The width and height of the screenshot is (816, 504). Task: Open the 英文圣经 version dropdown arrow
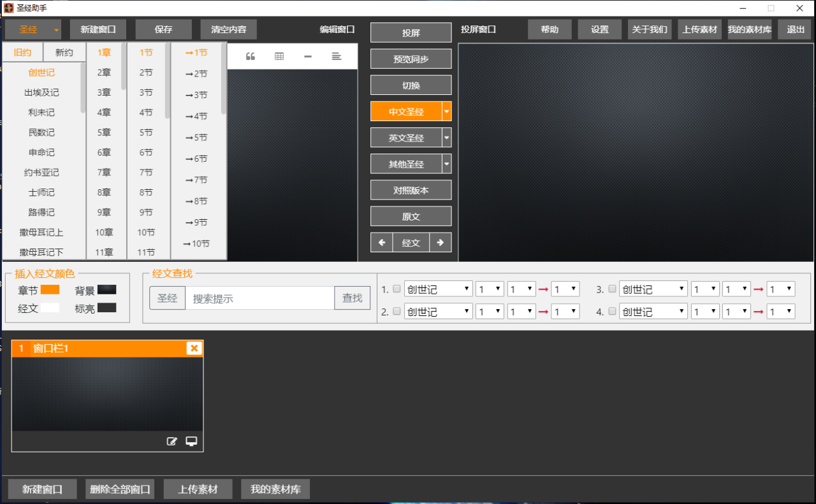click(447, 138)
